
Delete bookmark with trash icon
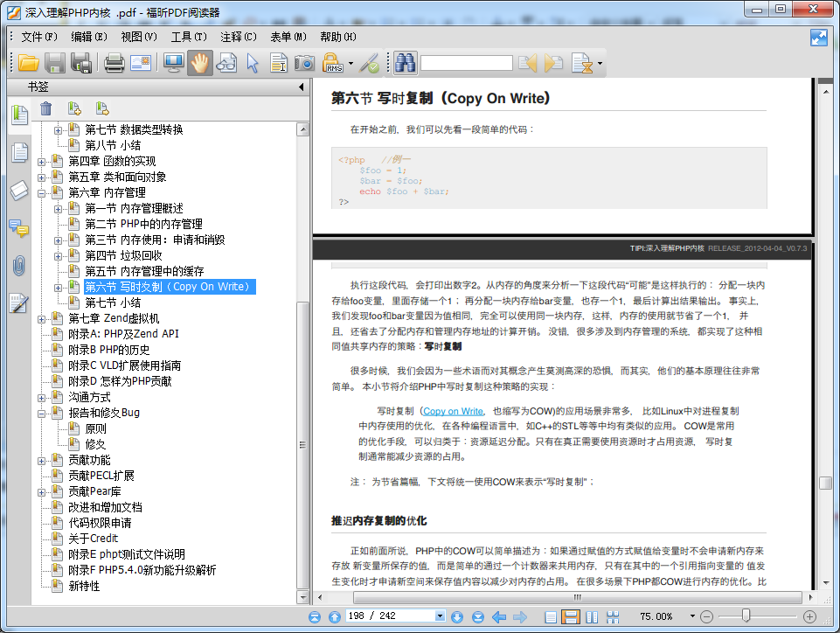point(46,108)
